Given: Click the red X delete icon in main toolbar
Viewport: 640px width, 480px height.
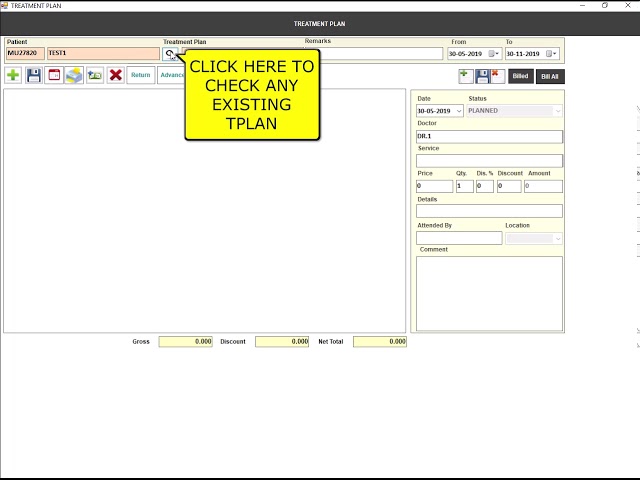Looking at the screenshot, I should (x=116, y=75).
